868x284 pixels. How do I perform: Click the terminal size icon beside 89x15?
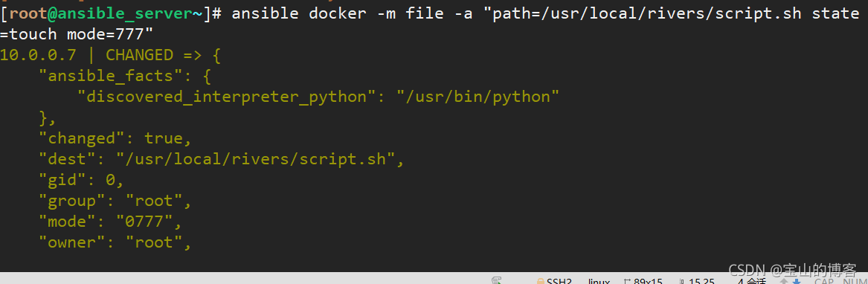pyautogui.click(x=627, y=281)
